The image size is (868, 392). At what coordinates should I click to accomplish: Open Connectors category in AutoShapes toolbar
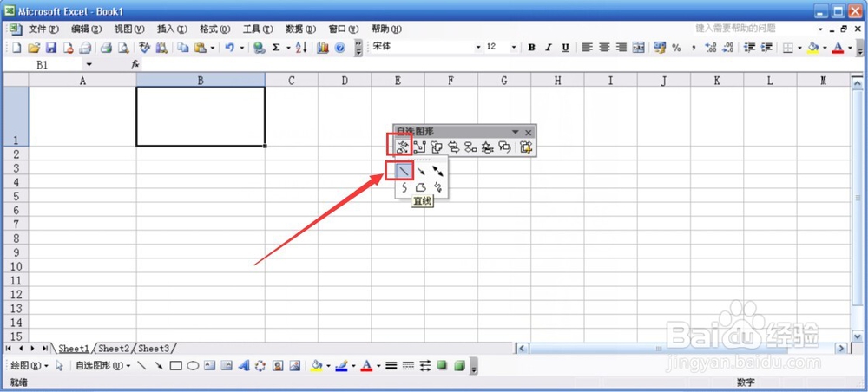[x=419, y=147]
